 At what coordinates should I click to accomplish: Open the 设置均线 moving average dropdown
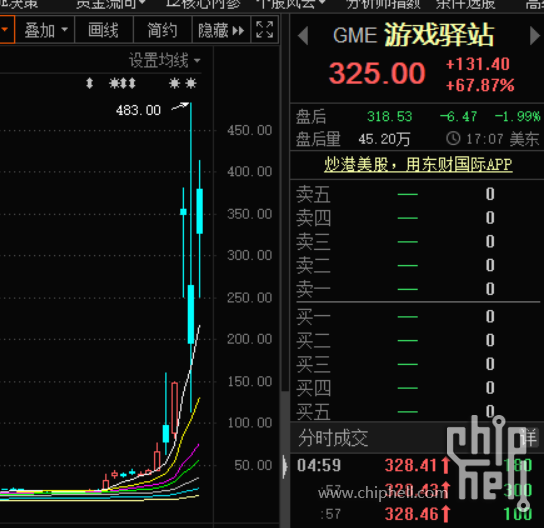point(164,60)
